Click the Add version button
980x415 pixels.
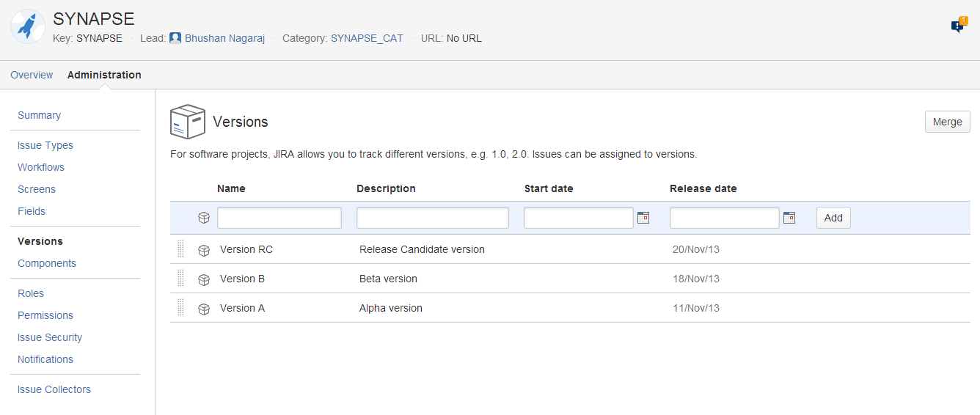point(833,218)
